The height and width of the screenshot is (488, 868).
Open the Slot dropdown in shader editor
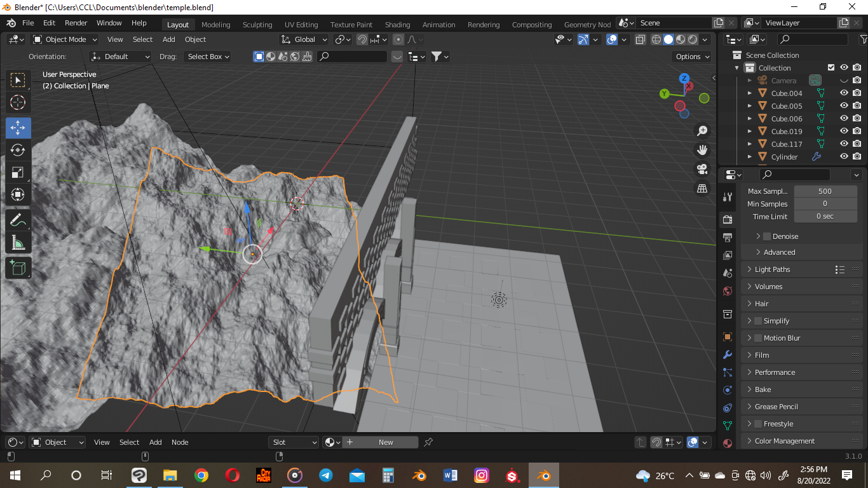pyautogui.click(x=294, y=442)
